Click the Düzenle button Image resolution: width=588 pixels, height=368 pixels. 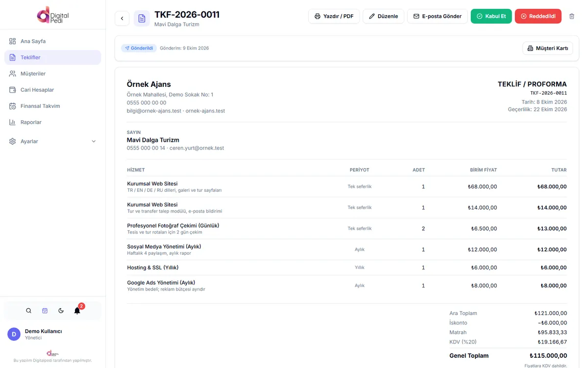384,16
